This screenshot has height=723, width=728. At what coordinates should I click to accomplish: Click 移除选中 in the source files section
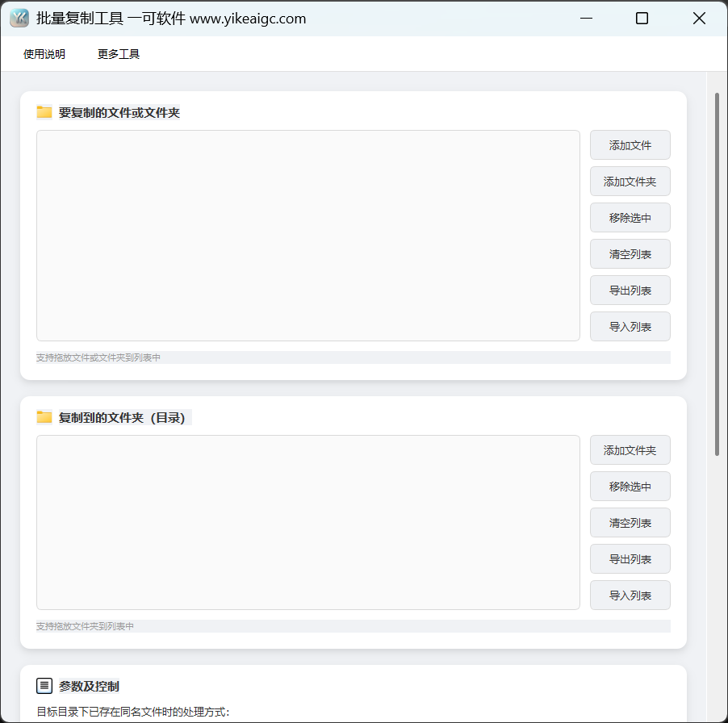[630, 218]
